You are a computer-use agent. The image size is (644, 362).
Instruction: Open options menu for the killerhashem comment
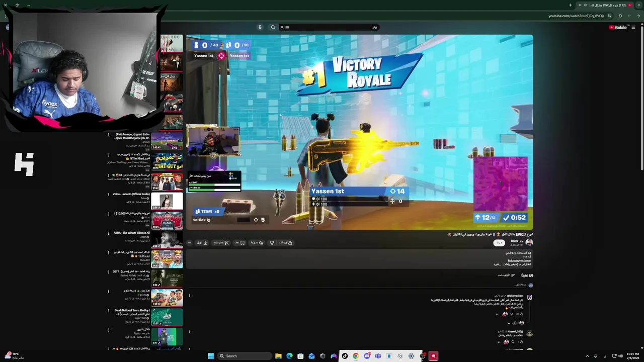click(189, 296)
